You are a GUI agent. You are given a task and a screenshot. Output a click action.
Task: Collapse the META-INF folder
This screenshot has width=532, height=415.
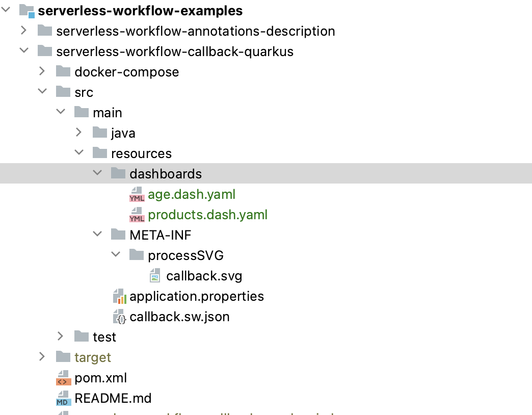tap(97, 235)
